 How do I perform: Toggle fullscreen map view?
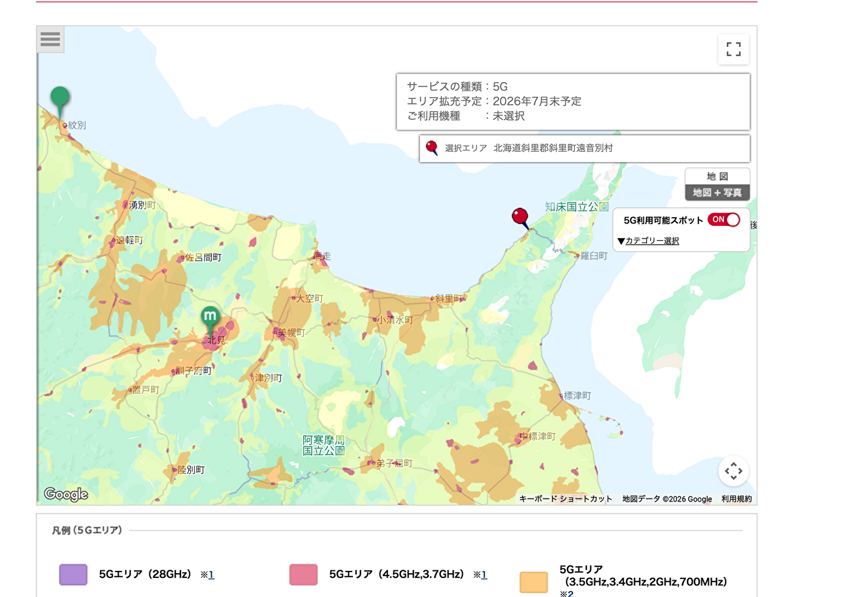pos(734,49)
